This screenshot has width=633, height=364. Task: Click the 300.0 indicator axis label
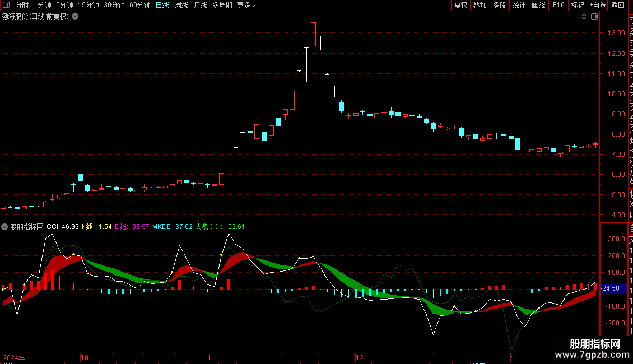pyautogui.click(x=616, y=239)
